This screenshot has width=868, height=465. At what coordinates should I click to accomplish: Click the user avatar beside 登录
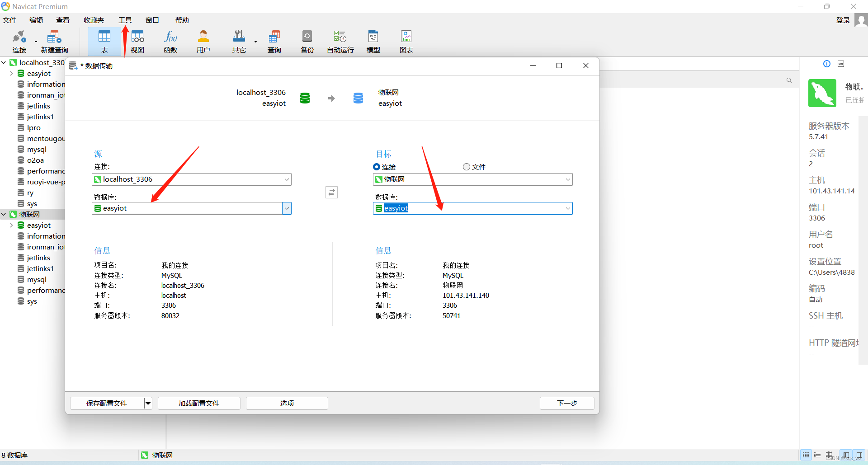[861, 20]
